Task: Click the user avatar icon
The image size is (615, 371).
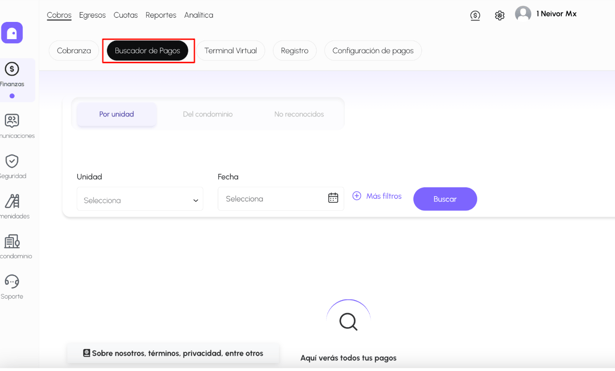Action: [523, 14]
